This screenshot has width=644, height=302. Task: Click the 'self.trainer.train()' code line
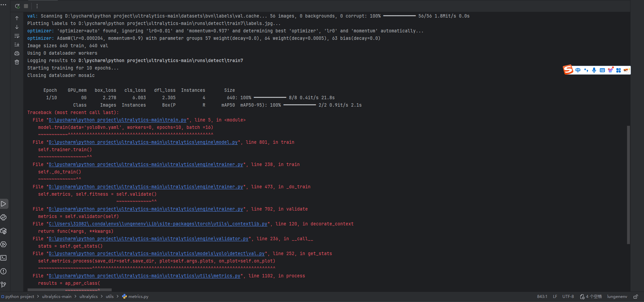click(x=65, y=150)
